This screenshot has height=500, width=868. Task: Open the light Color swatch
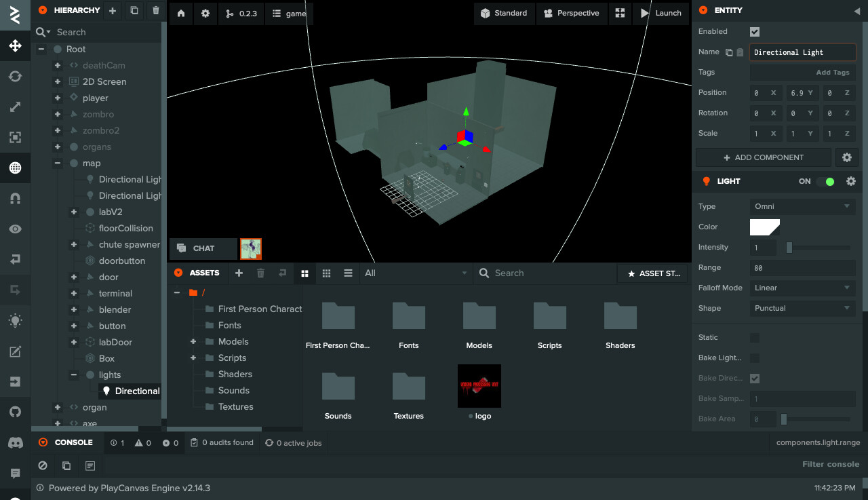764,227
